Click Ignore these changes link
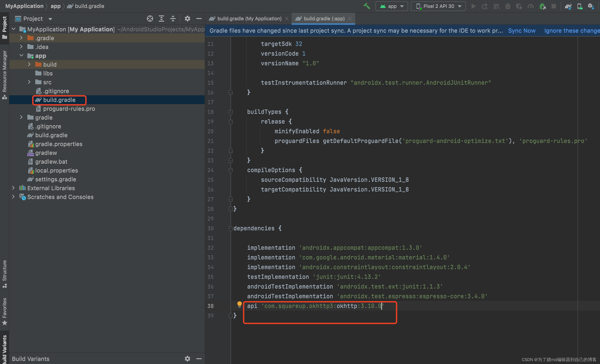 (572, 30)
